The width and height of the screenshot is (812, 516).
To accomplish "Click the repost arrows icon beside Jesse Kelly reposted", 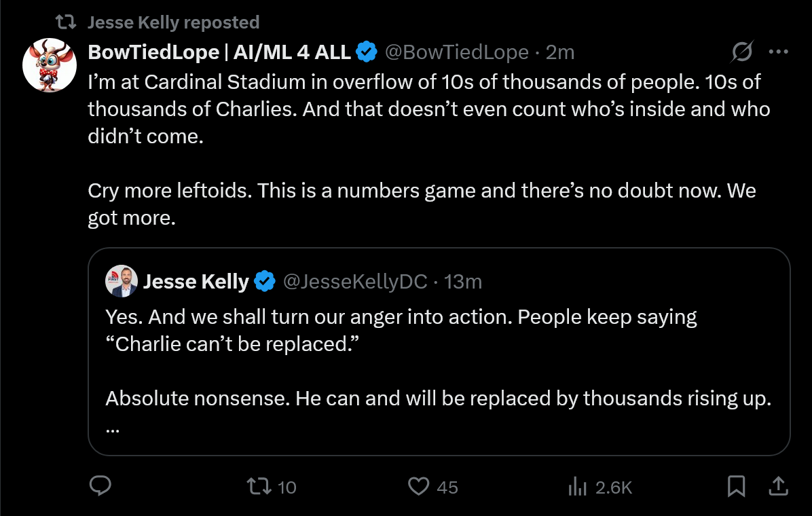I will tap(66, 22).
